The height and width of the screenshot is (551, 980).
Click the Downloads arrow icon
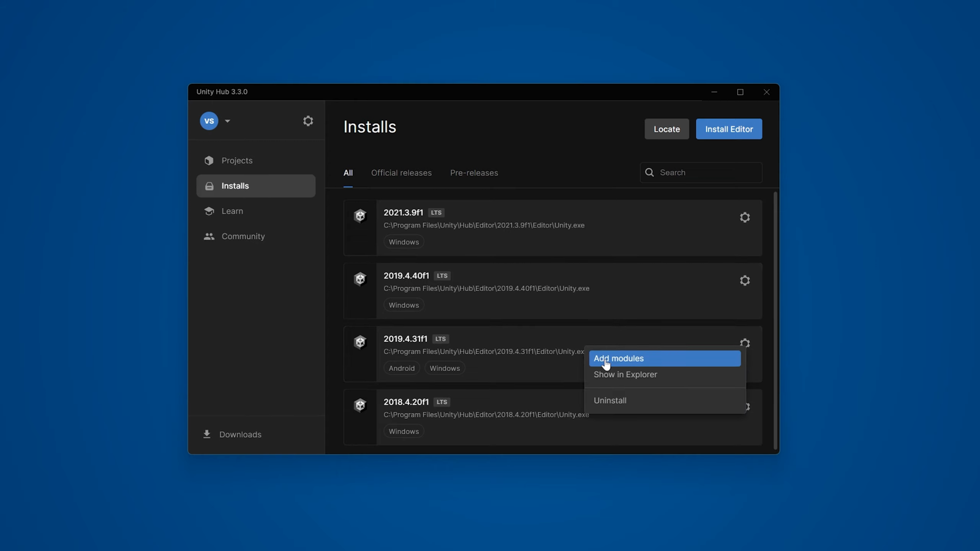207,434
